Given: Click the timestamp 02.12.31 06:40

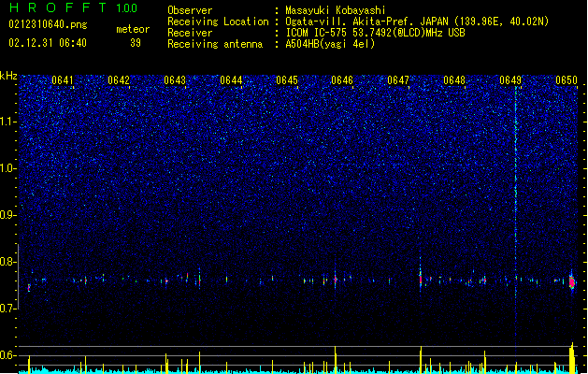Looking at the screenshot, I should point(48,43).
